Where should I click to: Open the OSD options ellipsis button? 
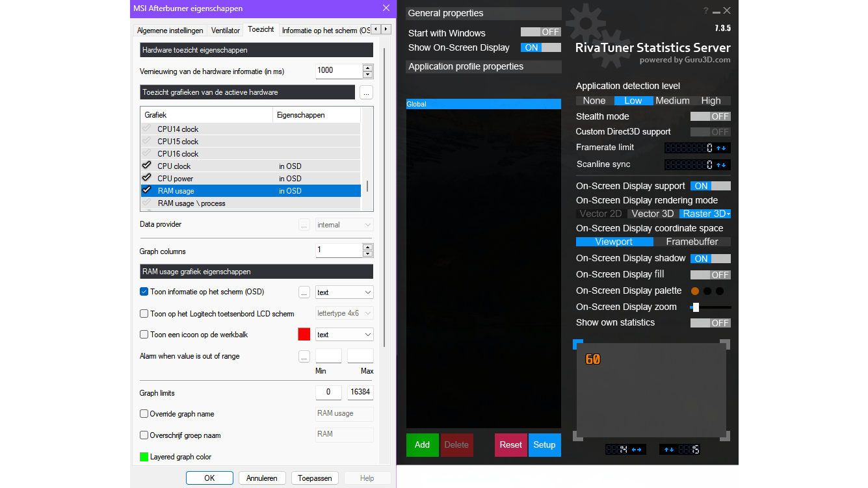point(304,292)
